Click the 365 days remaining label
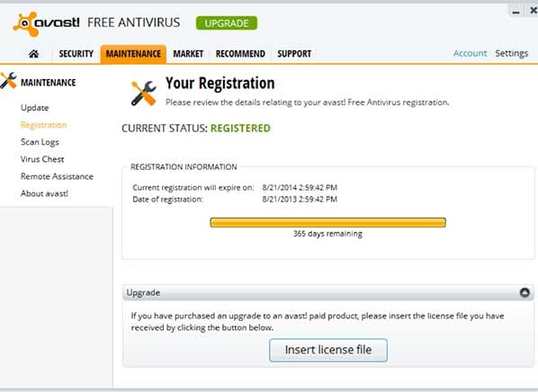Screen dimensions: 538x392 point(327,234)
